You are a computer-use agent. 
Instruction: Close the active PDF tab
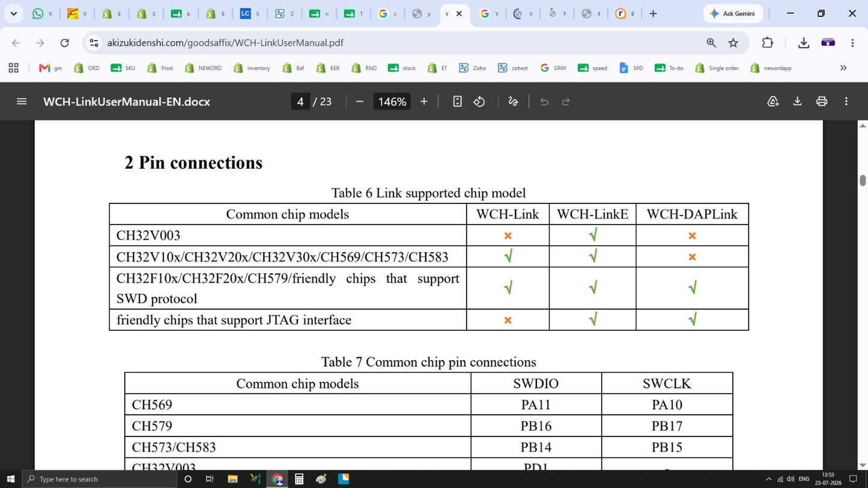pos(460,13)
